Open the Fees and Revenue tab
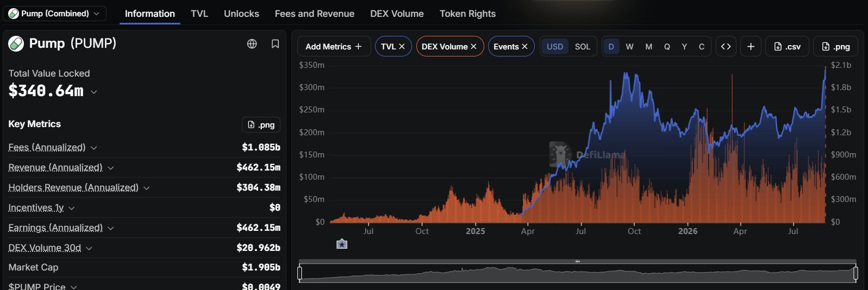This screenshot has height=290, width=868. pyautogui.click(x=315, y=14)
